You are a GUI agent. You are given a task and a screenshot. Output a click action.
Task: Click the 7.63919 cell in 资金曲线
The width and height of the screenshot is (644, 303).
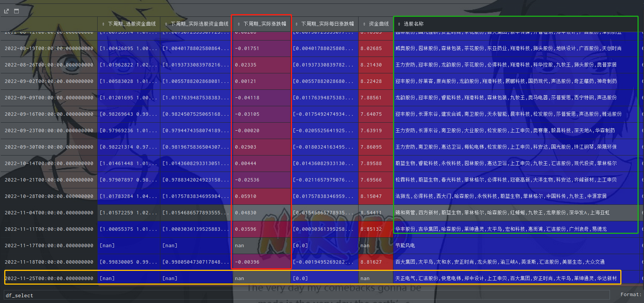pyautogui.click(x=371, y=131)
